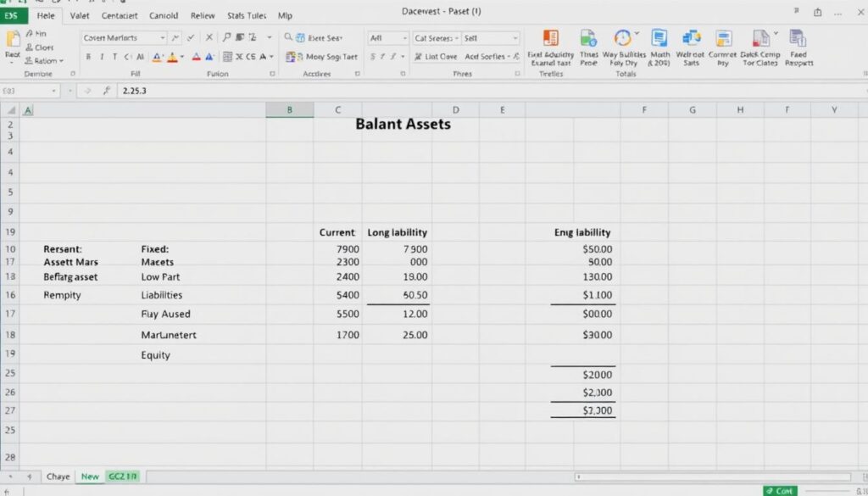Select the red swatch under the font color icon
This screenshot has width=868, height=496.
pyautogui.click(x=194, y=61)
